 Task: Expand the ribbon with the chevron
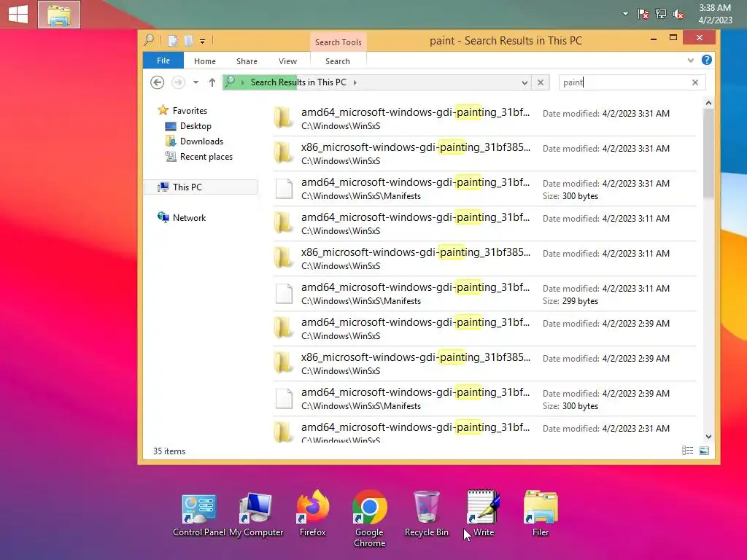tap(691, 60)
